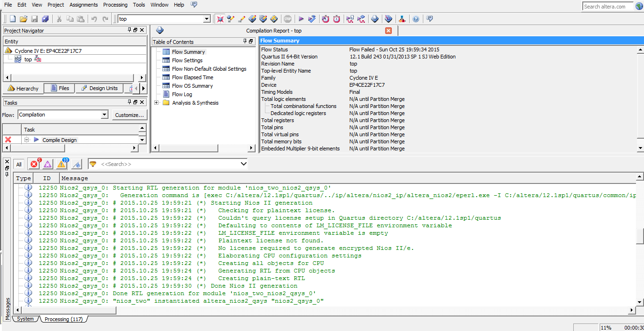Select the Processing (117) tab
This screenshot has height=331, width=644.
(63, 319)
